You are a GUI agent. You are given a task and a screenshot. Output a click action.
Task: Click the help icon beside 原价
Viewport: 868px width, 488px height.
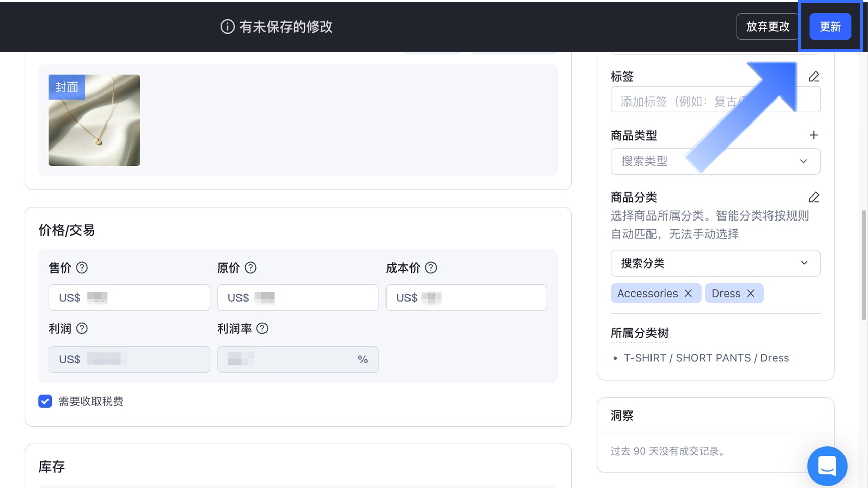point(250,268)
